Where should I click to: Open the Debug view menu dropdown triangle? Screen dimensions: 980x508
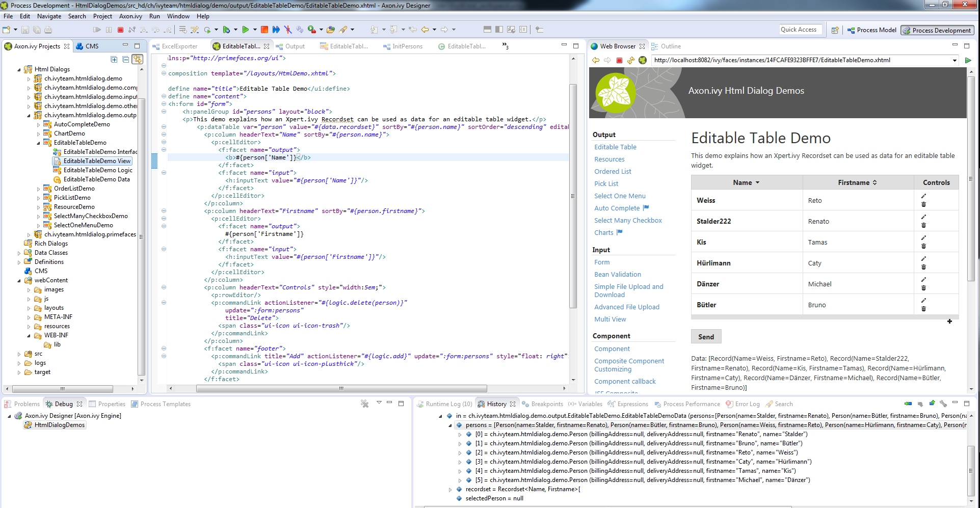(379, 403)
